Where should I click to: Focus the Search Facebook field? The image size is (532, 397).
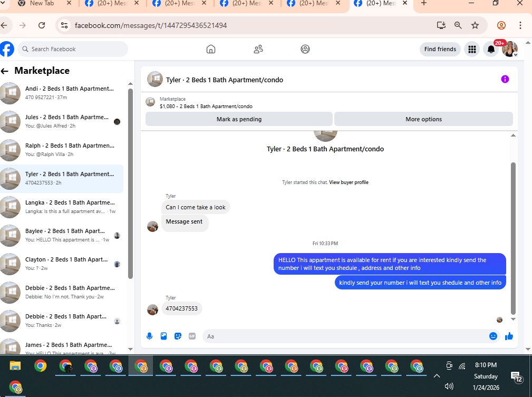click(73, 49)
